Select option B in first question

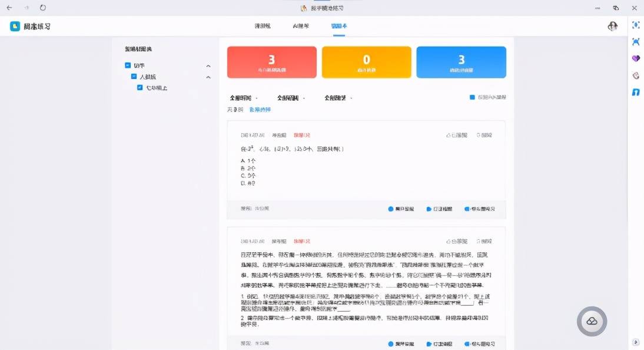click(248, 168)
